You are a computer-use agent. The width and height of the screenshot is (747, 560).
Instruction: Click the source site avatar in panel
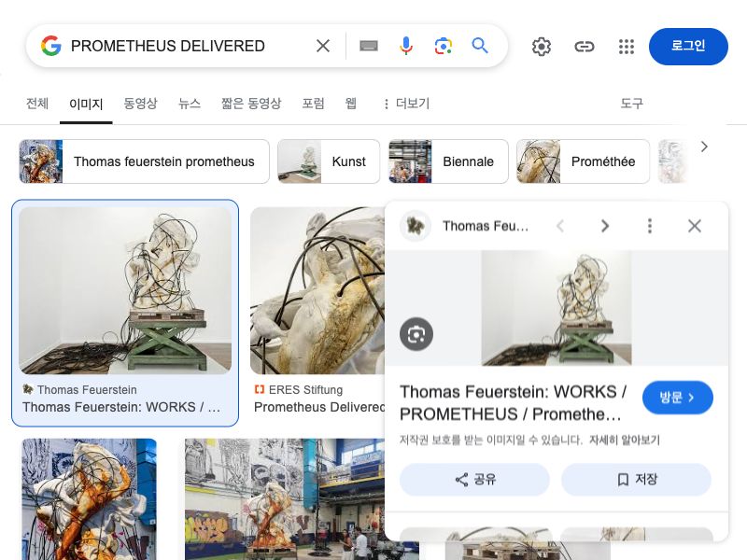pyautogui.click(x=416, y=226)
